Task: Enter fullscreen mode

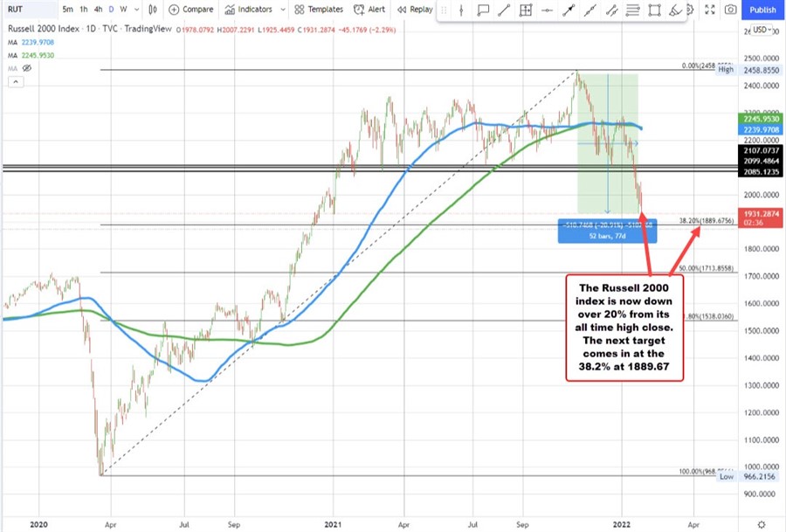Action: 710,10
